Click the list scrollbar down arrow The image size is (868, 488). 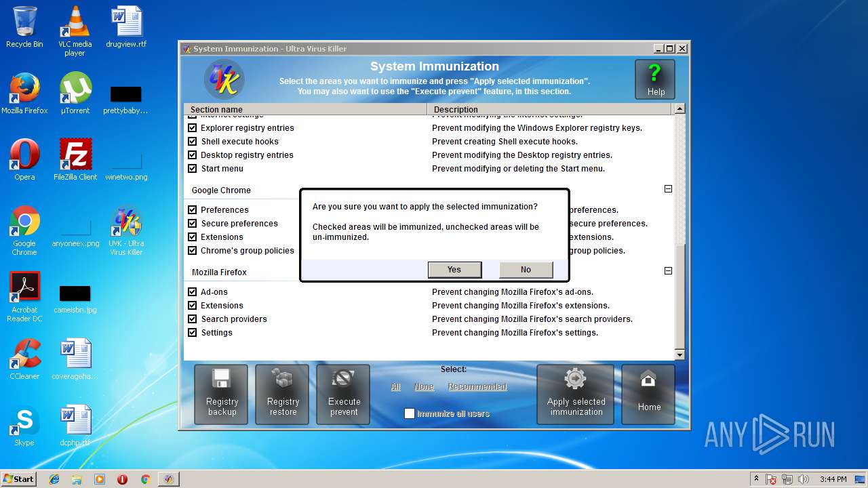click(x=679, y=354)
